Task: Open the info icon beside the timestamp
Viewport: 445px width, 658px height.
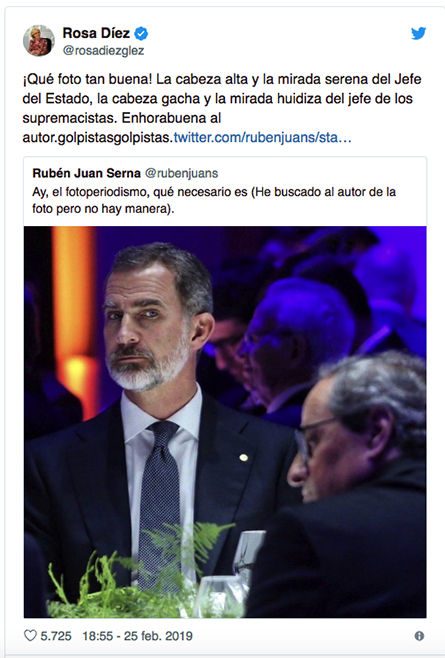Action: point(419,636)
